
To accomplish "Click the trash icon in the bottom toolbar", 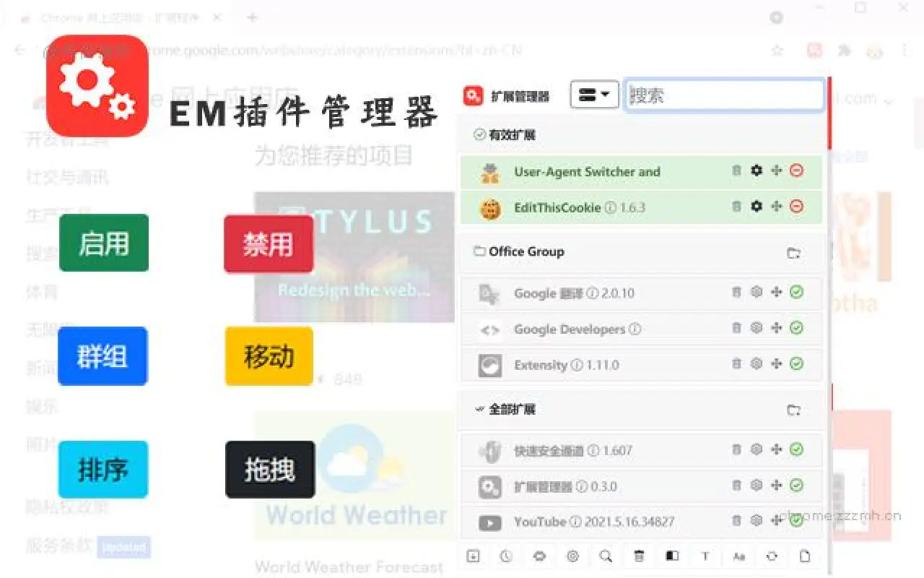I will (x=639, y=556).
